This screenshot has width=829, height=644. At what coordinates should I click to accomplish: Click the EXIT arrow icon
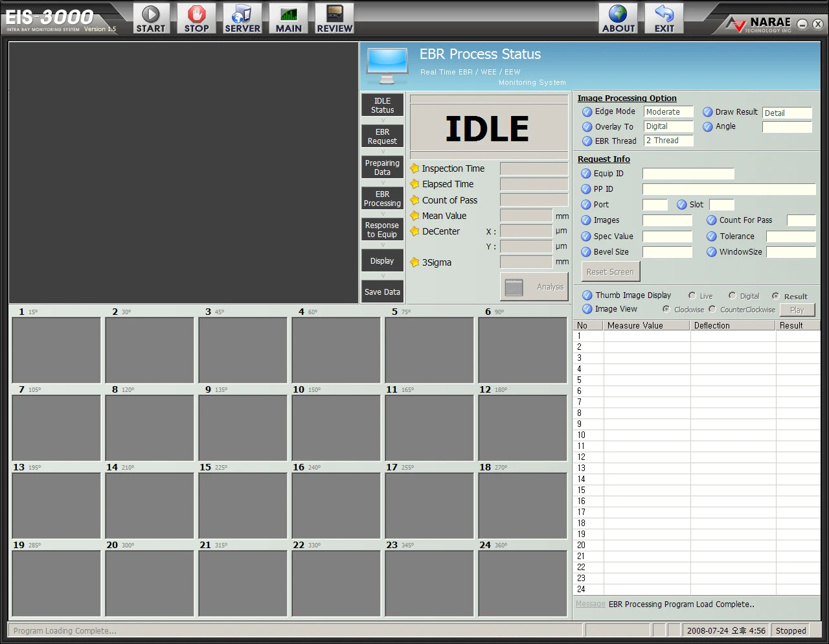pos(664,18)
